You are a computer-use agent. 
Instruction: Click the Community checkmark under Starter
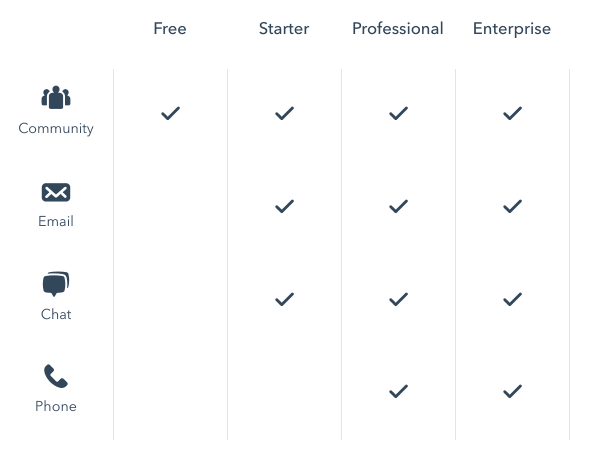[285, 113]
